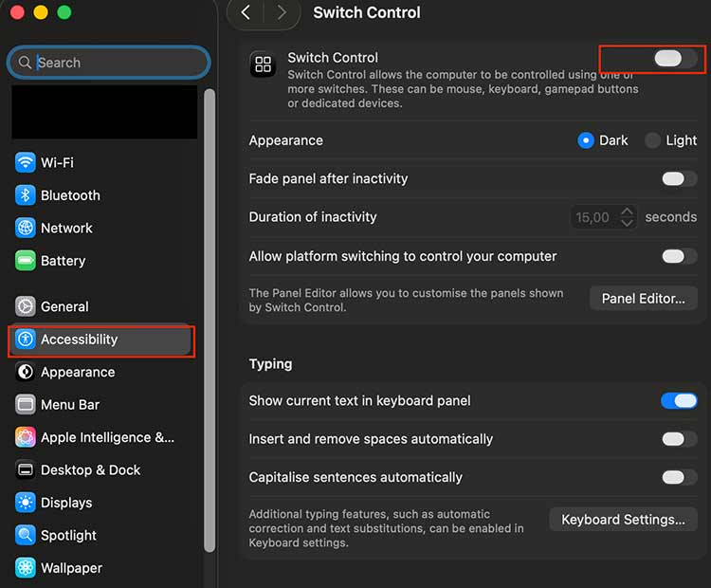Select the Light appearance radio button

click(x=653, y=140)
